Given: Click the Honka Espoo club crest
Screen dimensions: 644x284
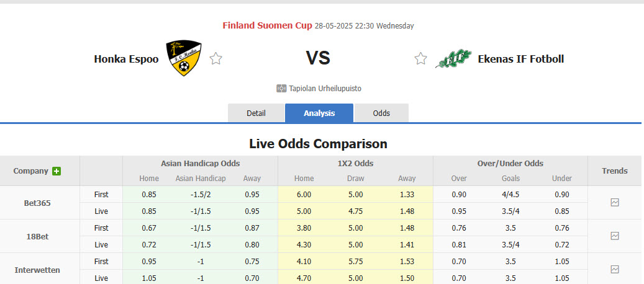Looking at the screenshot, I should (x=184, y=59).
